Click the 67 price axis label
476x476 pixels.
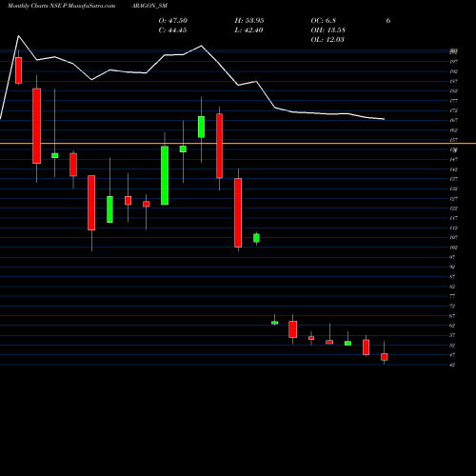(x=452, y=316)
